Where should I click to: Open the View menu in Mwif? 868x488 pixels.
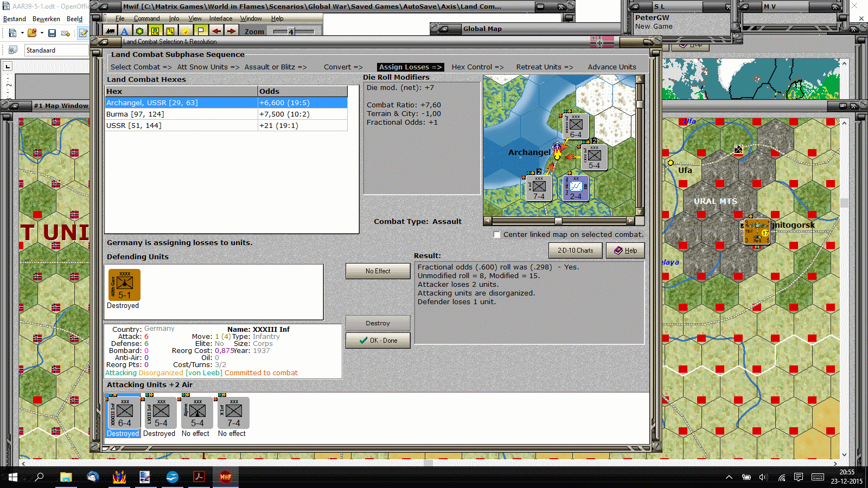click(195, 18)
